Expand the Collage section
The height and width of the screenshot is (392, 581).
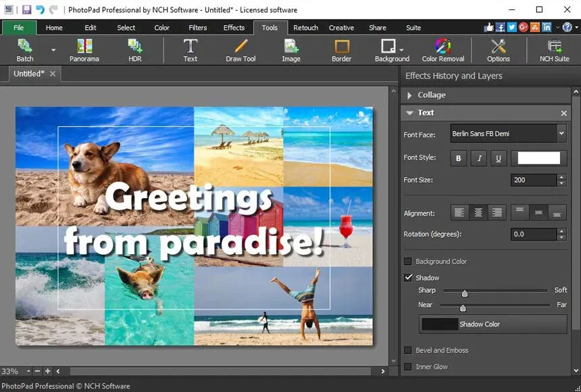pyautogui.click(x=411, y=95)
